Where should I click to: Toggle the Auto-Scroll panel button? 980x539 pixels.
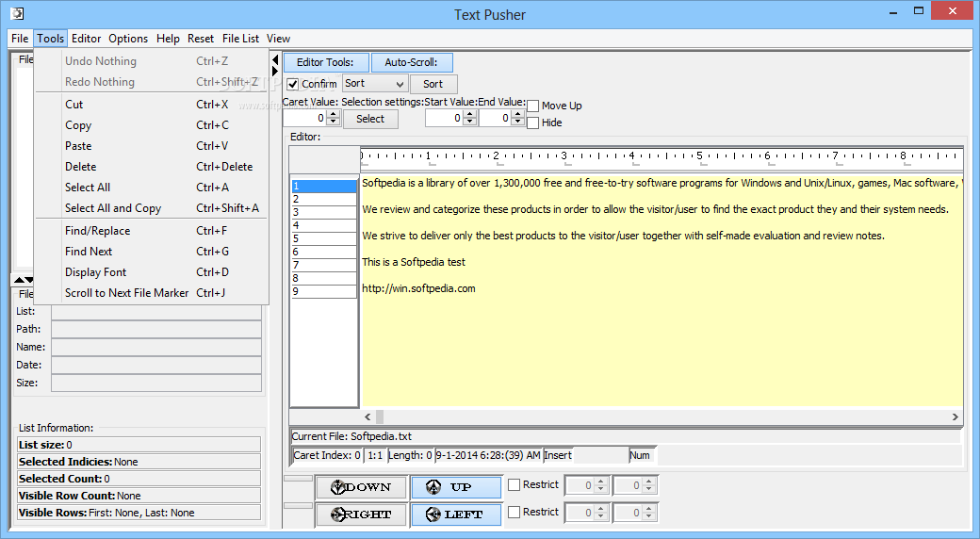pyautogui.click(x=411, y=62)
